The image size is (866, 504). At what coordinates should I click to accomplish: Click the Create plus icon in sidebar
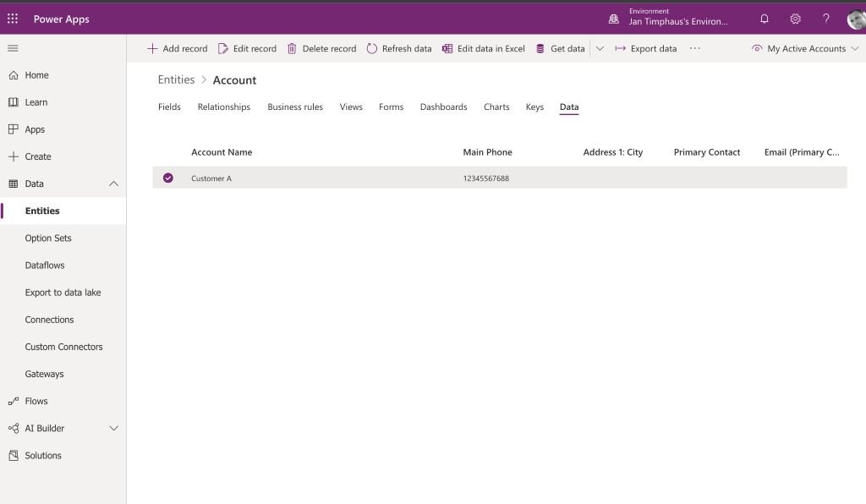coord(14,156)
